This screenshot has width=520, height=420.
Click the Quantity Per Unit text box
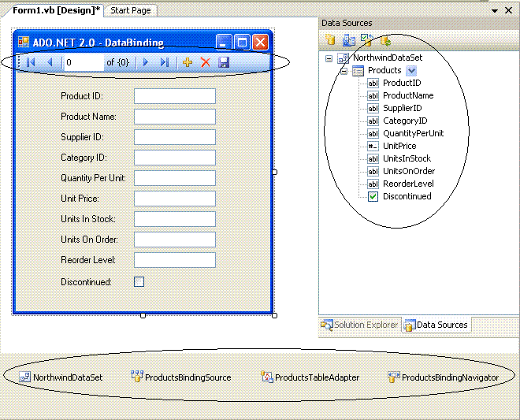tap(175, 178)
